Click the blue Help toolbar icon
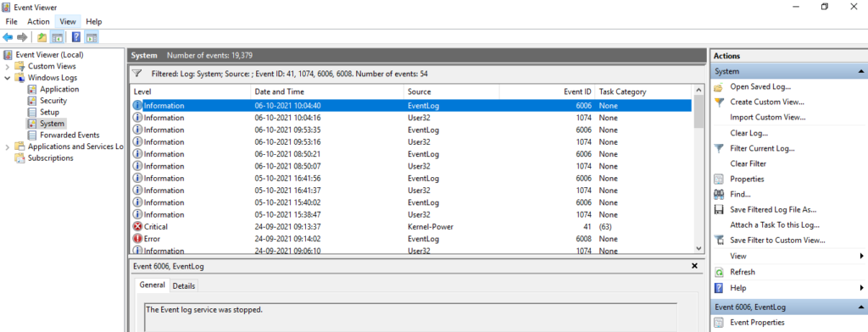Screen dimensions: 868x332 tap(76, 37)
